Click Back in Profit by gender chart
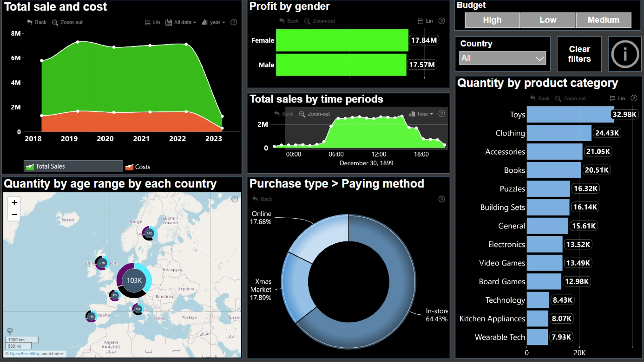The image size is (644, 362). click(289, 21)
